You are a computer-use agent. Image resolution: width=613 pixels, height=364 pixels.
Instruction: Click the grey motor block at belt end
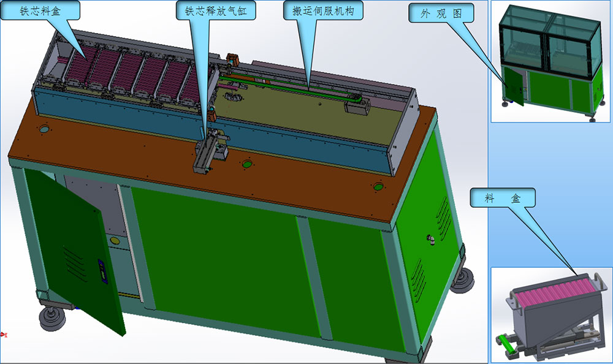point(357,108)
